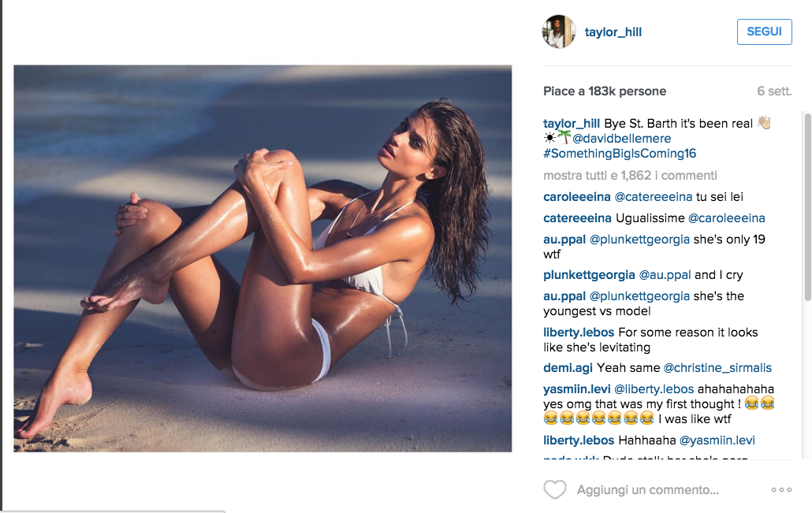
Task: Open caroleeeina commenter profile
Action: tap(577, 197)
